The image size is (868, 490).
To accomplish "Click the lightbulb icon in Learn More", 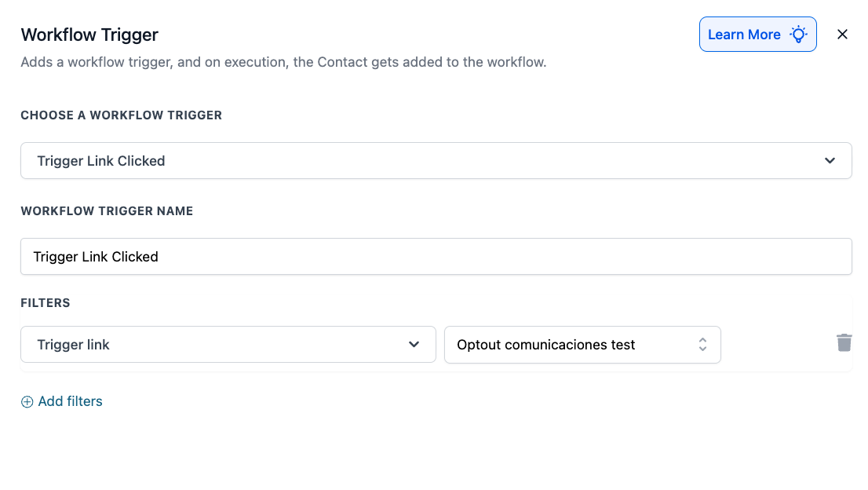I will point(799,35).
